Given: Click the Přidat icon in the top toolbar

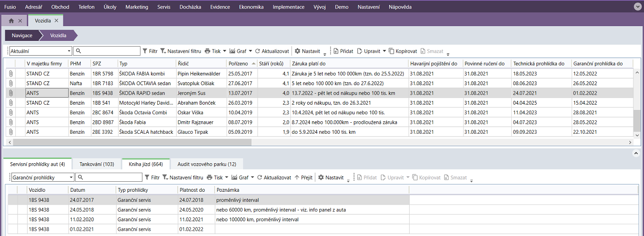Looking at the screenshot, I should point(336,51).
